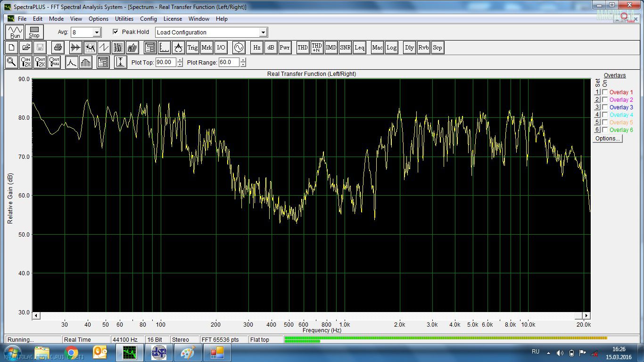This screenshot has height=362, width=644.
Task: Decrease the Plot Range with down arrow
Action: pyautogui.click(x=243, y=65)
